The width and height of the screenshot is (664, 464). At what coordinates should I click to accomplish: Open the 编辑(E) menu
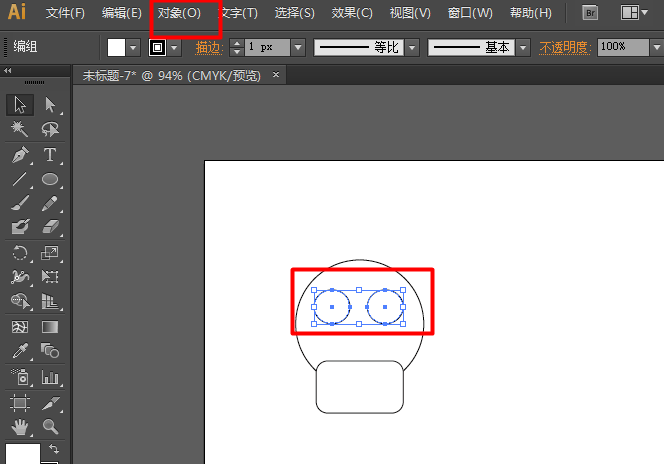click(122, 13)
